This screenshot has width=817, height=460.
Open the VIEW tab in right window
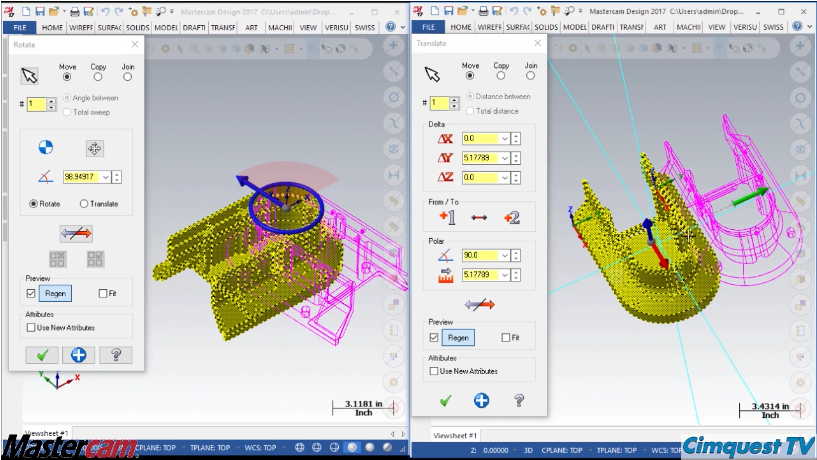(716, 27)
